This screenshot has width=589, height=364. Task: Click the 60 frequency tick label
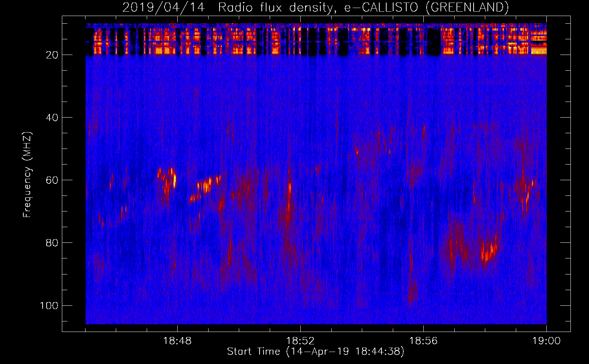(x=52, y=180)
